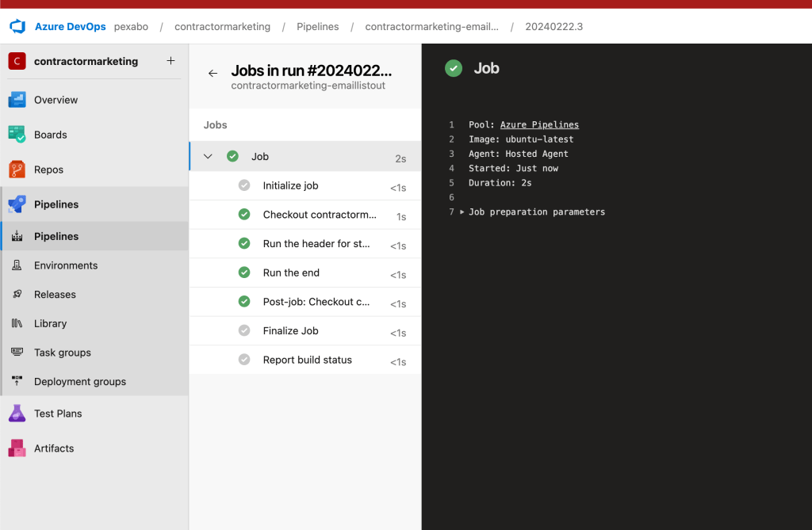812x530 pixels.
Task: Click the grey status icon beside Initialize job
Action: click(x=244, y=185)
